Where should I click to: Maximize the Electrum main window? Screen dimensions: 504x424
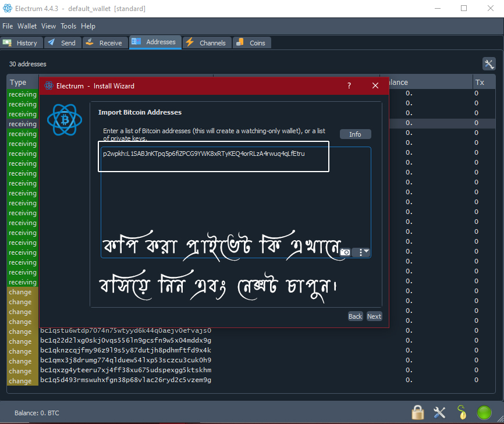point(464,8)
